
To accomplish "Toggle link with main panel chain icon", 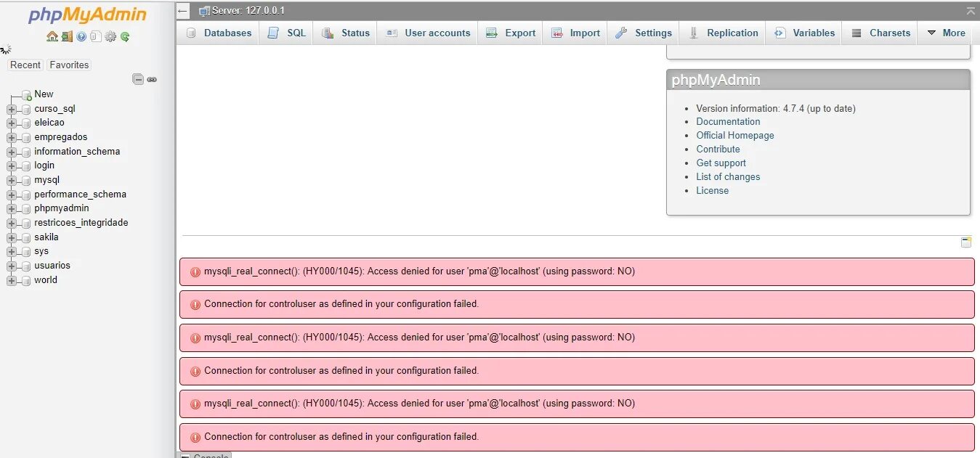I will (x=152, y=79).
